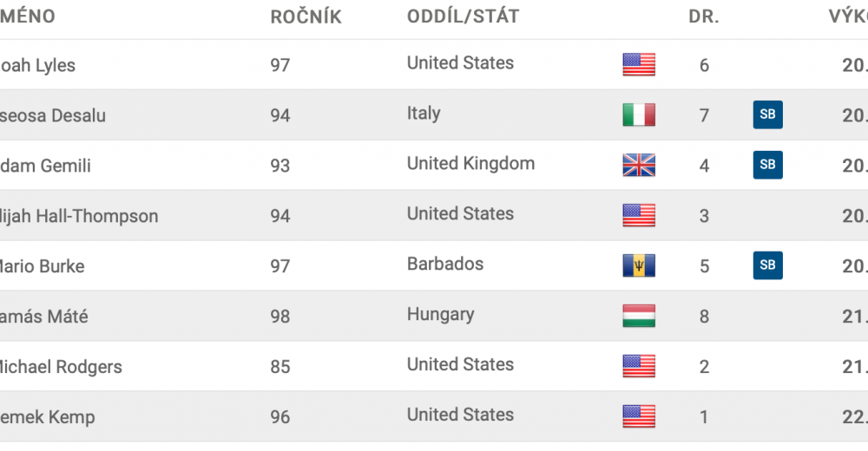Viewport: 868px width, 451px height.
Task: Click the Italy flag icon
Action: [x=639, y=114]
